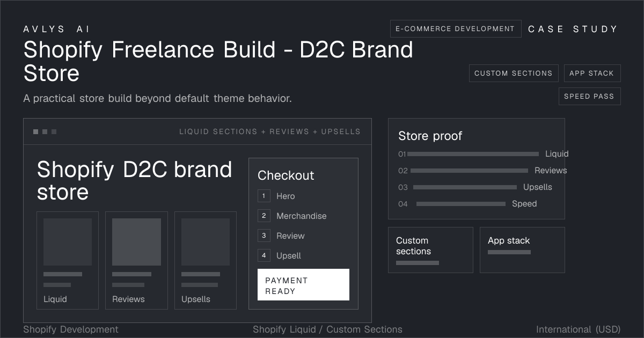Click the E-COMMERCE DEVELOPMENT tag
644x338 pixels.
point(456,29)
